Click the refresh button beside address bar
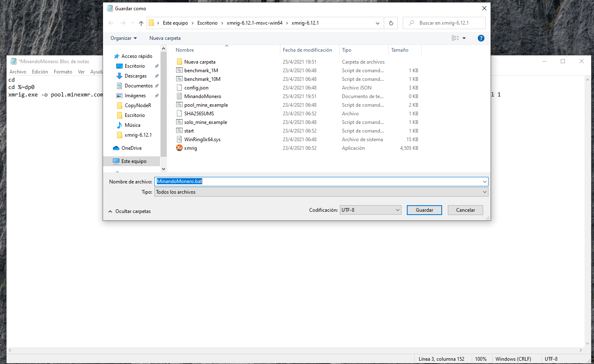The height and width of the screenshot is (364, 594). [391, 23]
